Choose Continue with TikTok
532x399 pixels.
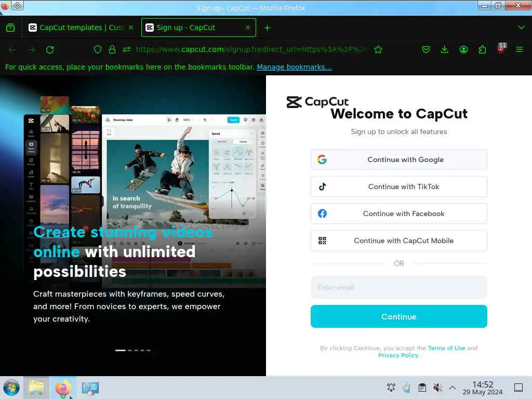point(398,187)
